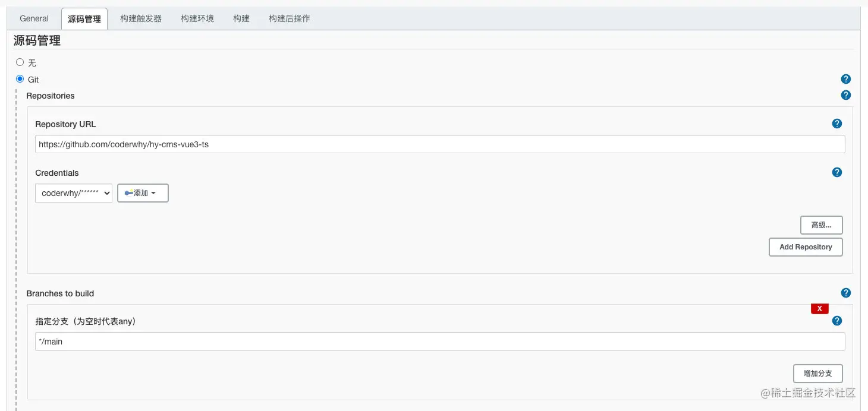Viewport: 868px width, 411px height.
Task: Open the 构建环境 tab
Action: (x=197, y=18)
